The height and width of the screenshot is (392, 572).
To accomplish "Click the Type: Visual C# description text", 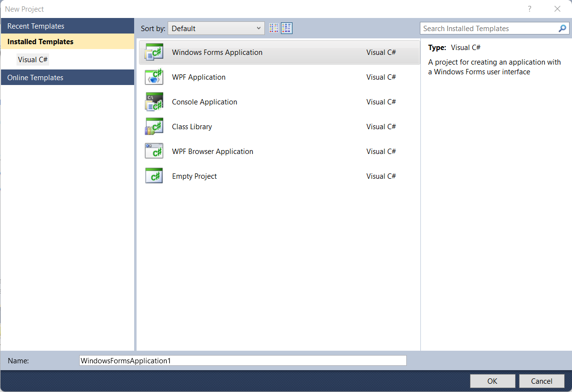I will tap(454, 48).
